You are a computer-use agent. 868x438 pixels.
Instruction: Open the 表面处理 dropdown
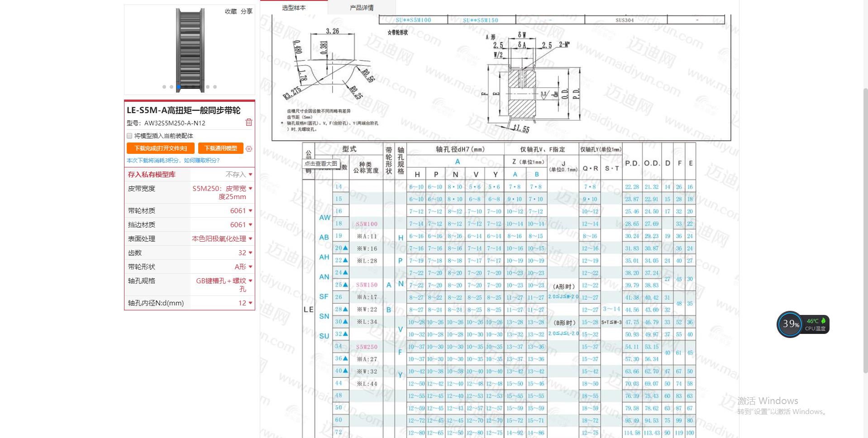[x=222, y=239]
